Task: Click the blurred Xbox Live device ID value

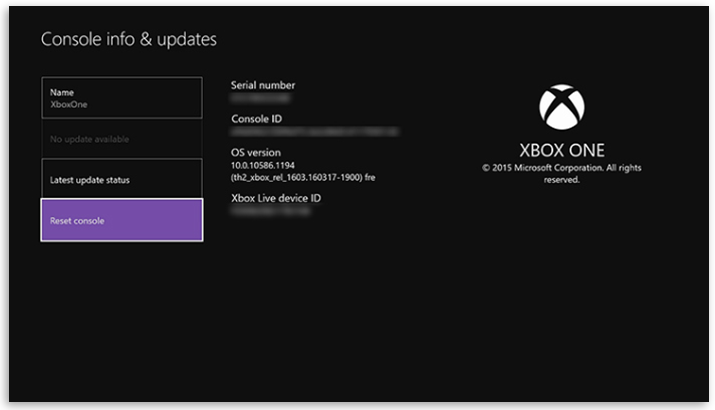Action: point(270,211)
